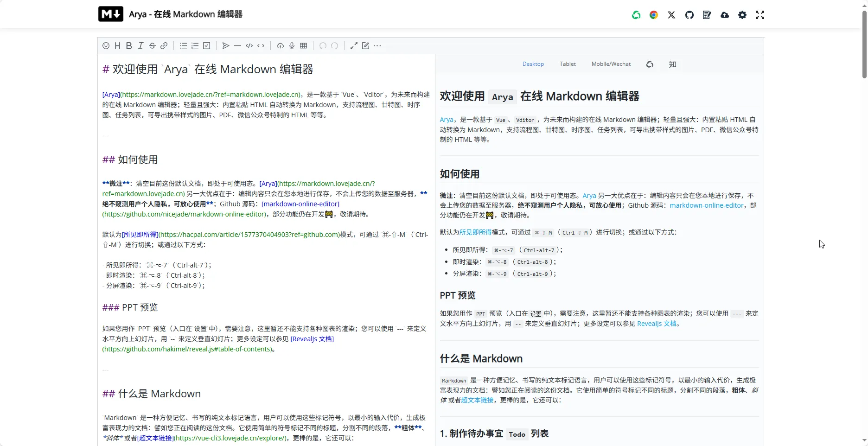868x446 pixels.
Task: Click the '分屏渲染' bullet in the preview
Action: click(504, 274)
